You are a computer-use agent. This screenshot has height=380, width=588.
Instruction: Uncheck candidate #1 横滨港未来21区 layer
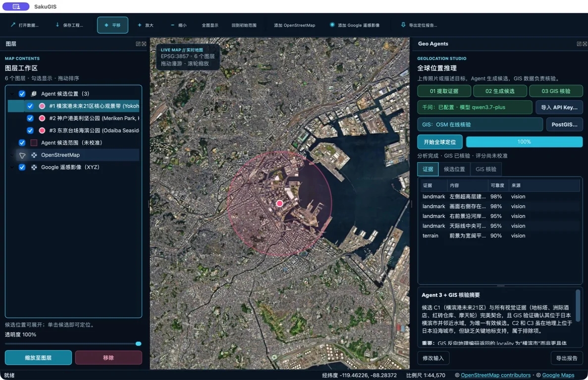pos(30,106)
